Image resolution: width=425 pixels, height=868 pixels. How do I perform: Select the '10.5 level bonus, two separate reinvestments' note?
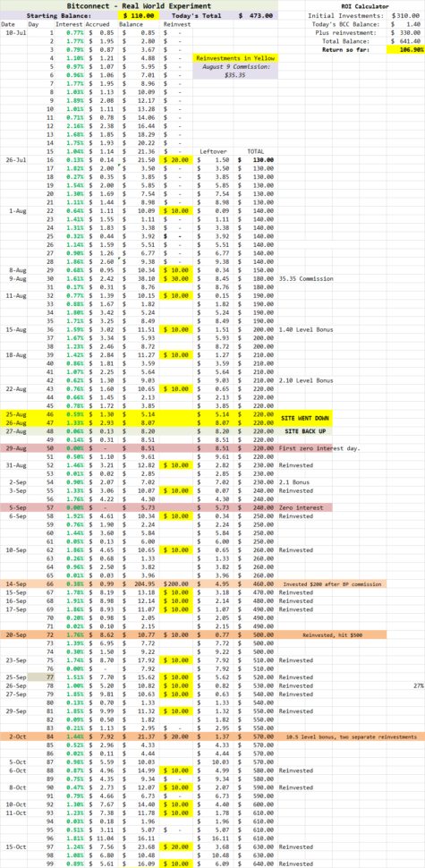[351, 736]
